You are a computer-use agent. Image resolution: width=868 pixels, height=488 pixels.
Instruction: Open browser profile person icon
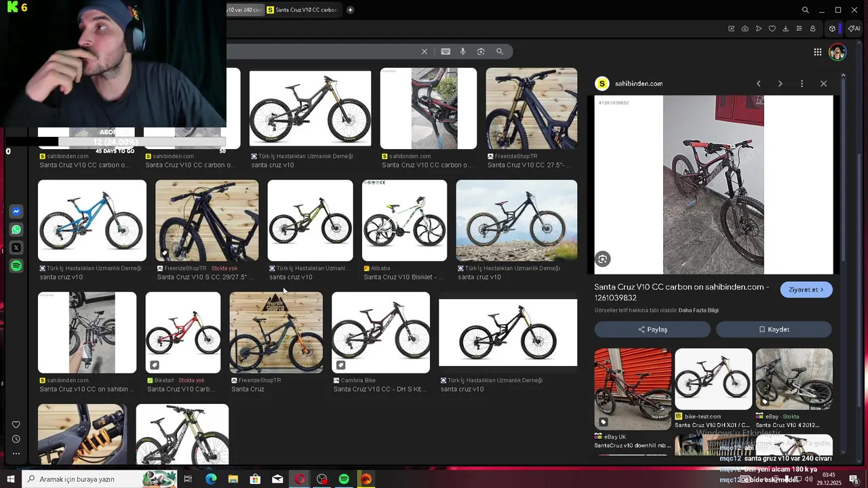click(812, 28)
